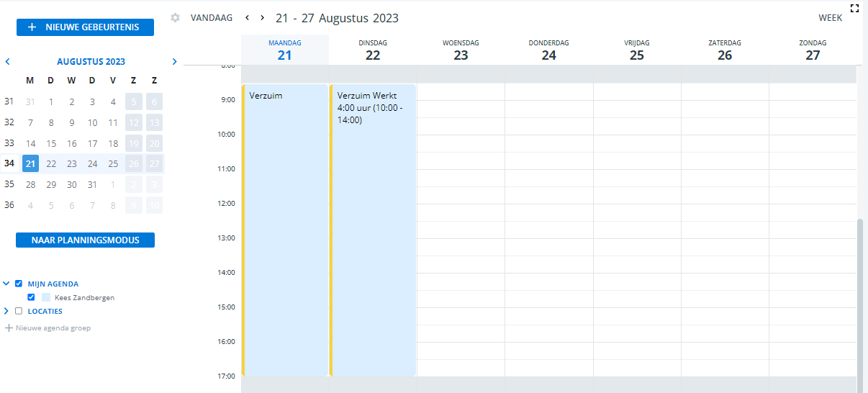The height and width of the screenshot is (393, 868).
Task: Show next month in mini calendar
Action: [174, 61]
